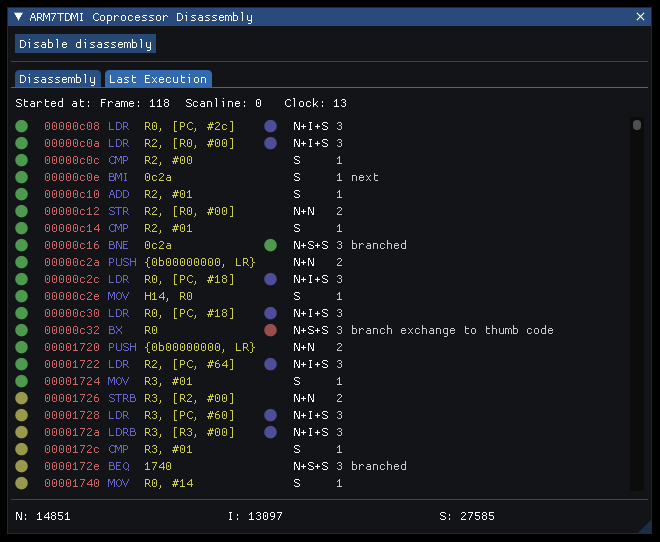Close the Coprocessor Disassembly window

pos(640,17)
